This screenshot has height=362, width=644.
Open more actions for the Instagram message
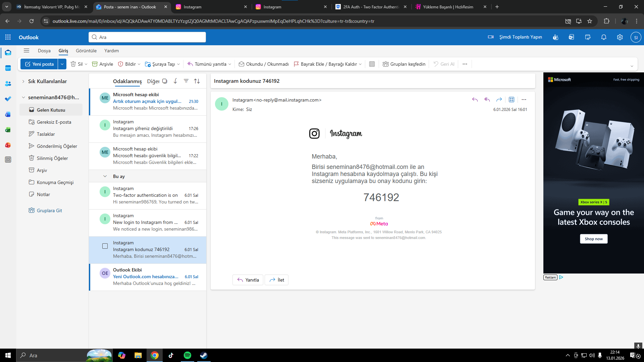click(x=524, y=100)
